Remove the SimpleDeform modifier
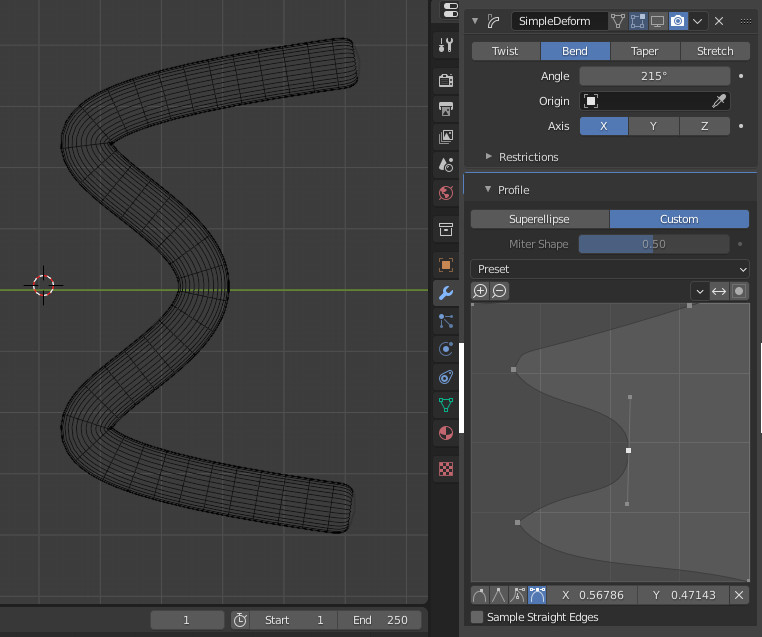Viewport: 762px width, 637px height. (719, 21)
